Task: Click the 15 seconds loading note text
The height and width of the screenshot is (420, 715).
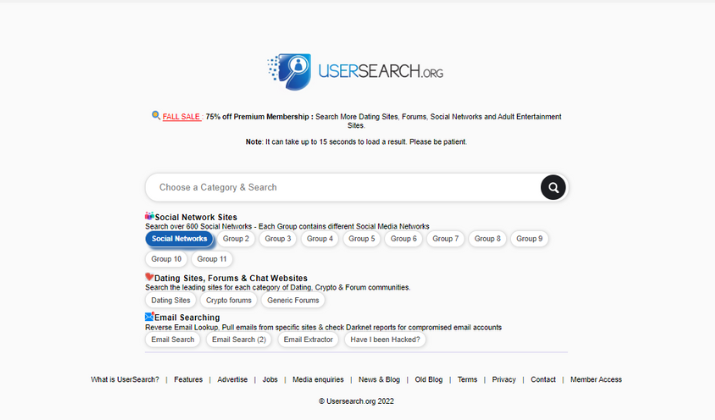Action: click(356, 142)
